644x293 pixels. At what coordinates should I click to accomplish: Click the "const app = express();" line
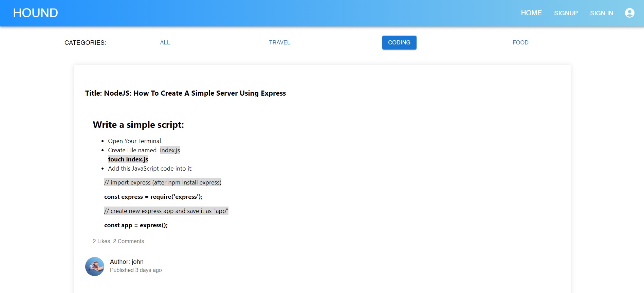click(136, 225)
